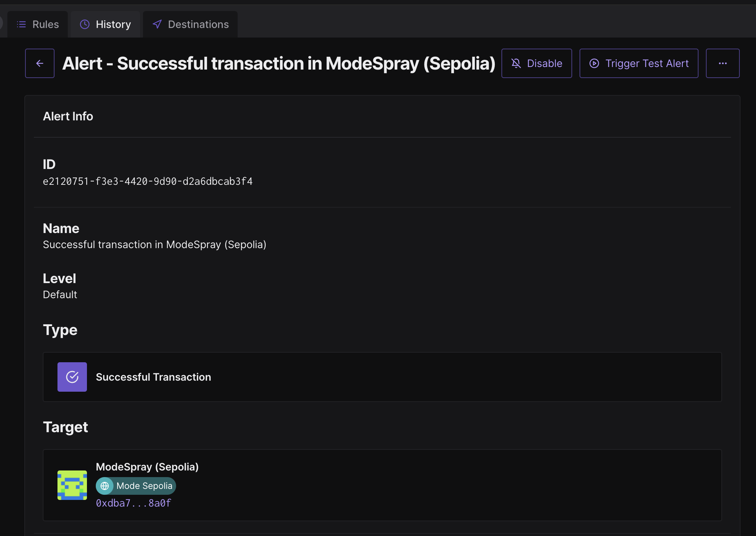Click the back arrow button

coord(40,63)
